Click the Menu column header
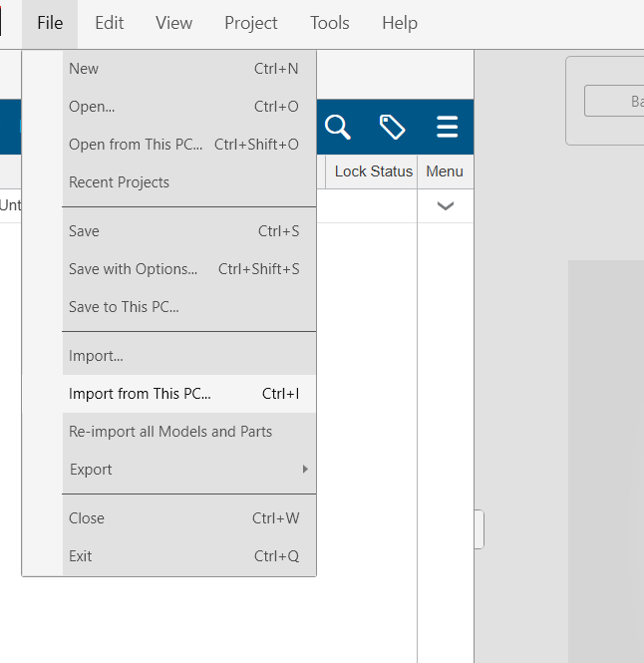Viewport: 644px width, 663px height. [x=445, y=171]
